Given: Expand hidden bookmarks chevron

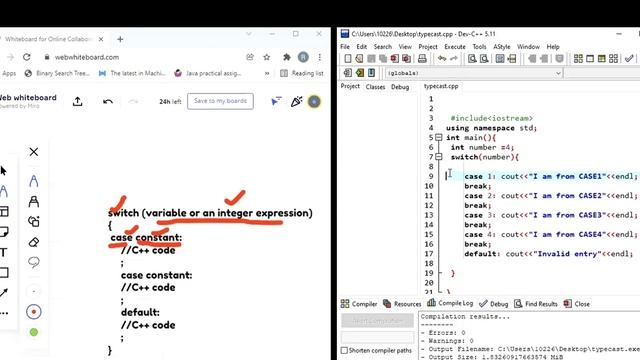Looking at the screenshot, I should click(x=267, y=73).
